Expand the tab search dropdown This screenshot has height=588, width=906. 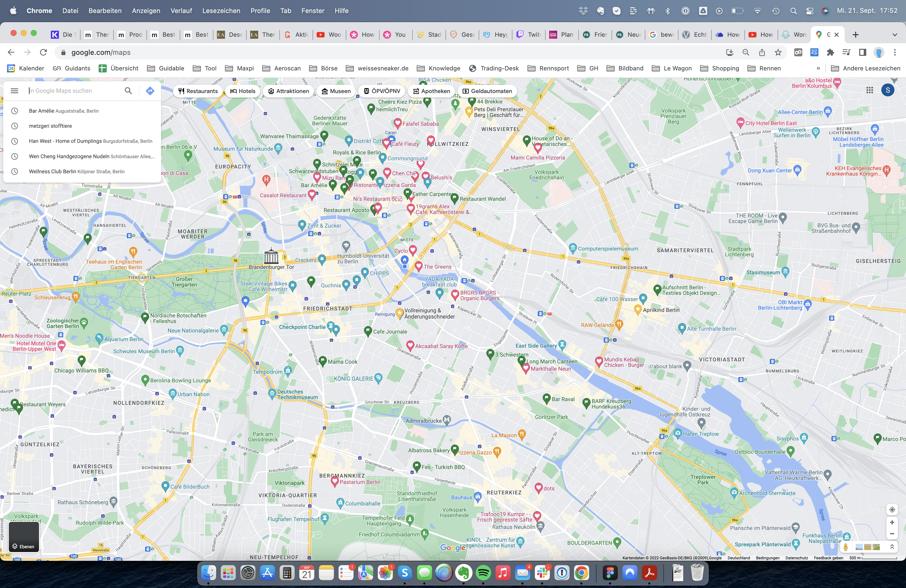pos(895,35)
